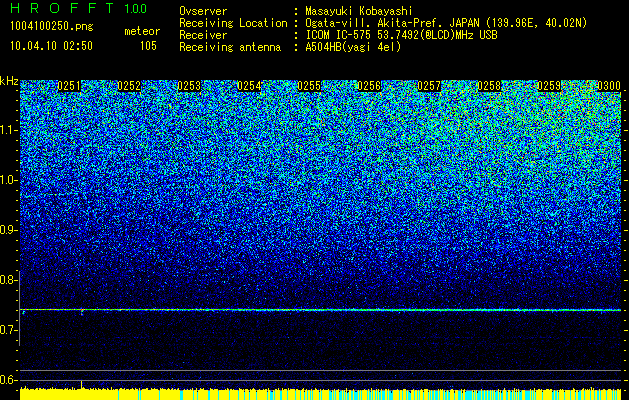Click the file name 1004100250.png
This screenshot has width=629, height=400.
coord(52,27)
